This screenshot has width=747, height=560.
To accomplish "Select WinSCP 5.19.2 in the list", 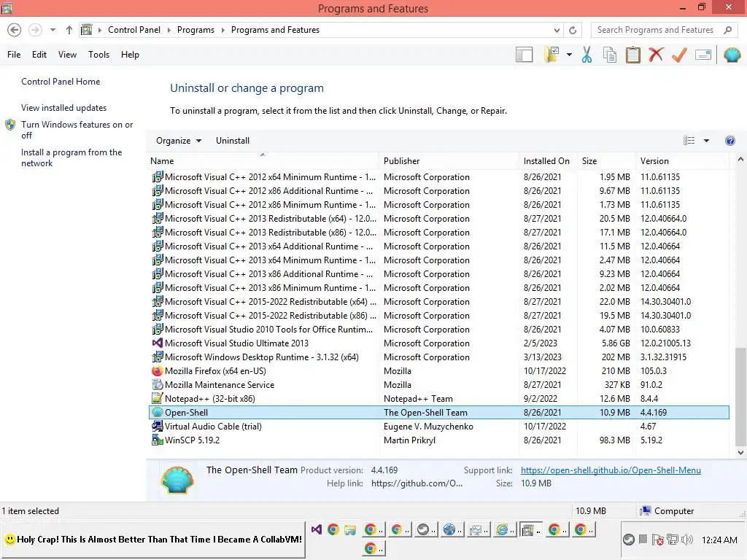I will coord(438,440).
